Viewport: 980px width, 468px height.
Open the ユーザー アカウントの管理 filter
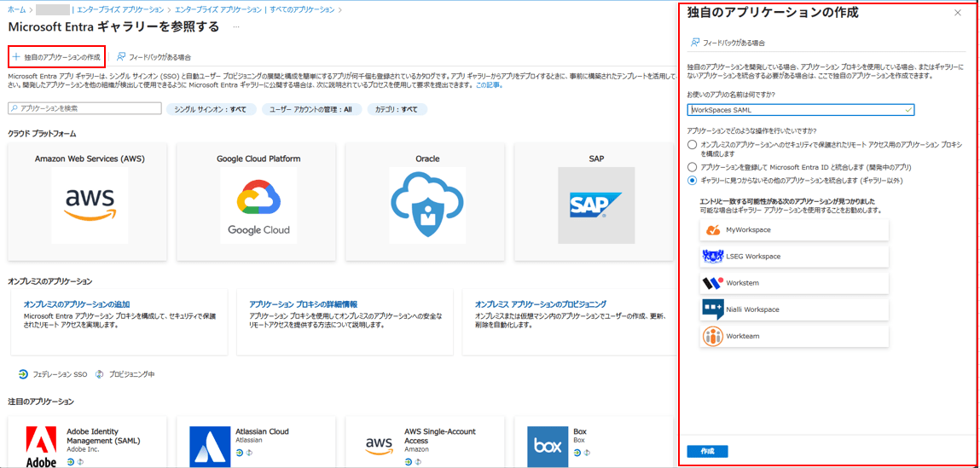coord(310,110)
